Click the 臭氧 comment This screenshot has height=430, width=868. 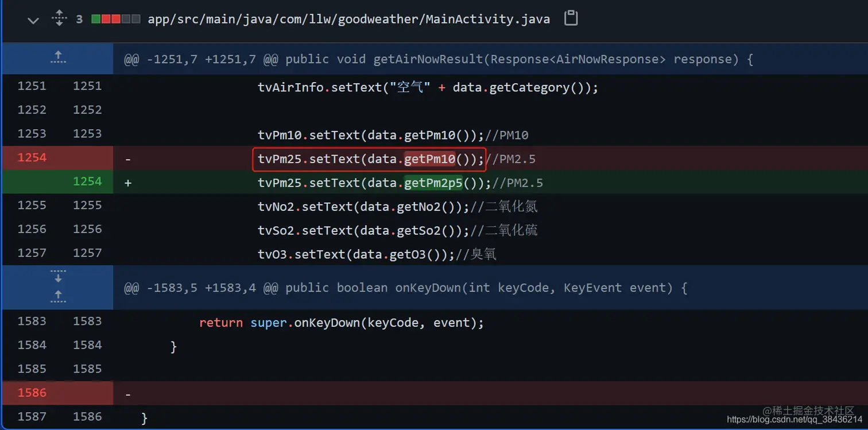coord(476,254)
